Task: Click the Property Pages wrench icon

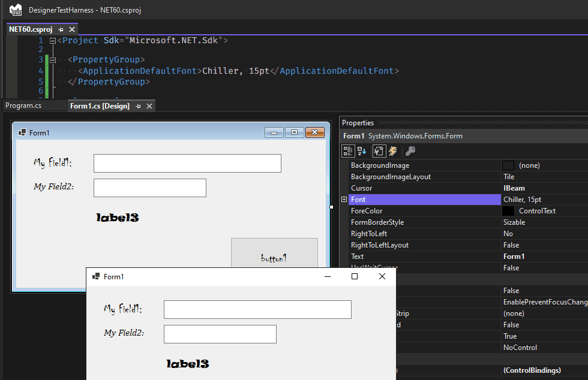Action: pos(410,151)
